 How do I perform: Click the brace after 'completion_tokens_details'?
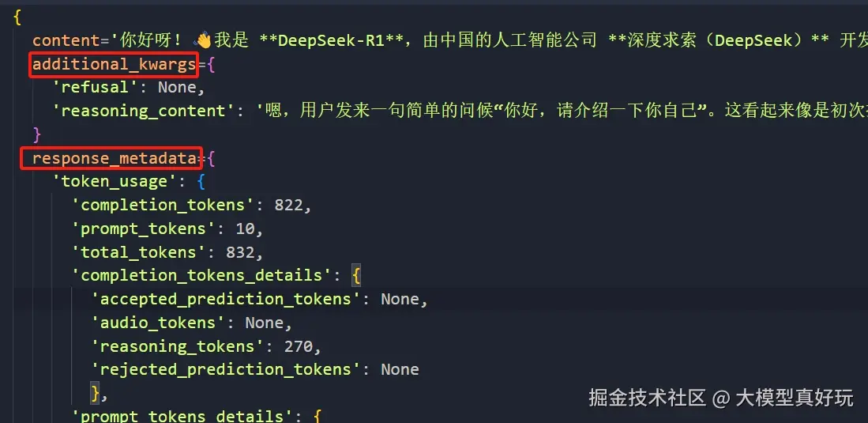[356, 275]
